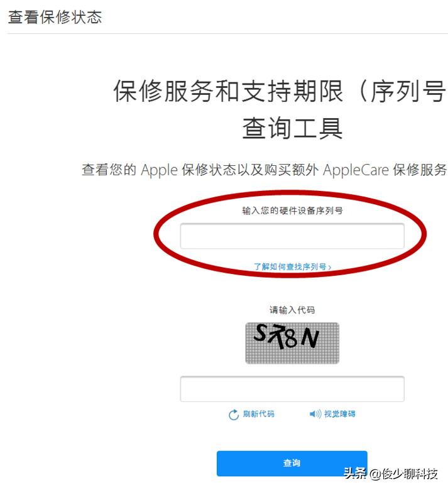Focus the captcha code input field
This screenshot has width=448, height=490.
[x=292, y=389]
